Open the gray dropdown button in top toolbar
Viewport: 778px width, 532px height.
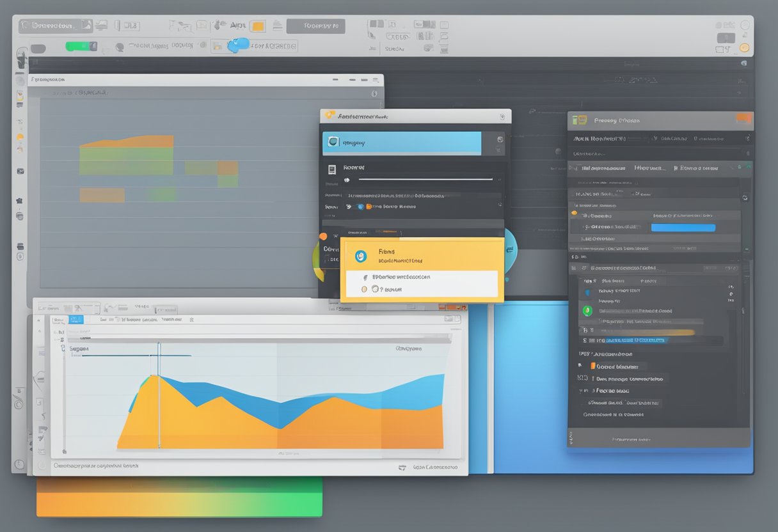click(315, 26)
